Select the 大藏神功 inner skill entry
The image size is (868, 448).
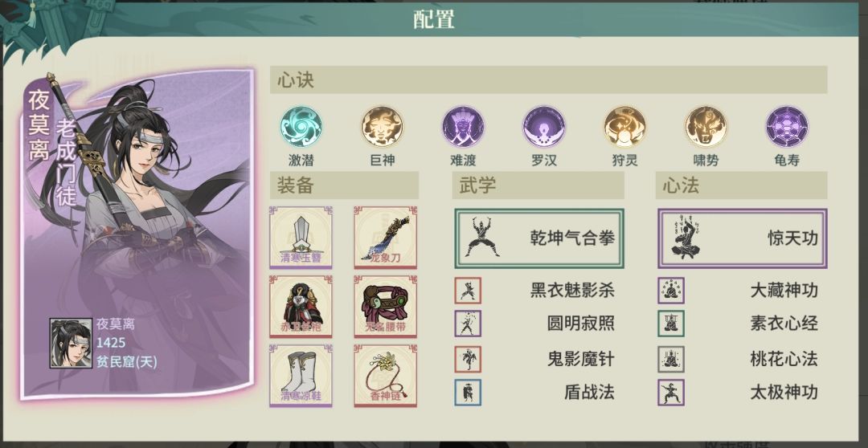click(738, 291)
